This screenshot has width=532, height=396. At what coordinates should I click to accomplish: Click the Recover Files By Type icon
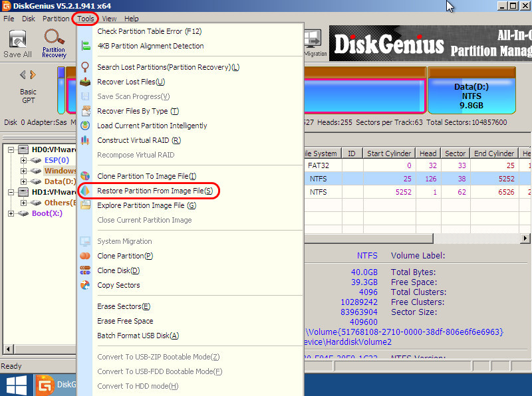click(x=86, y=111)
